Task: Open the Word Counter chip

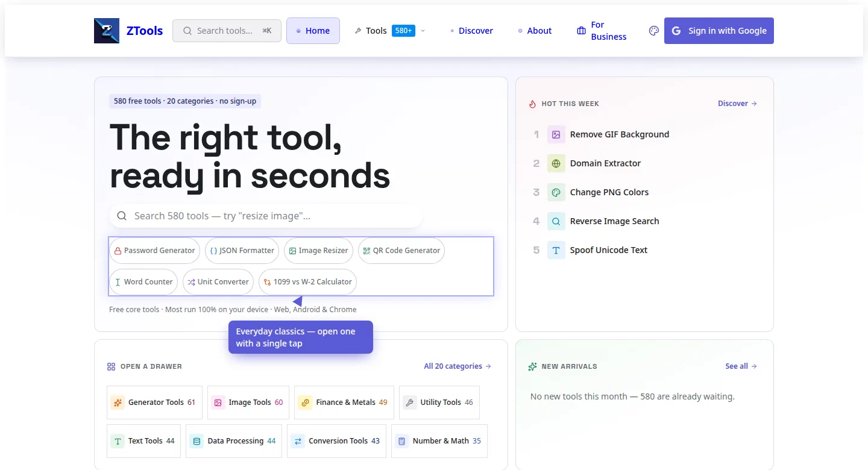Action: pyautogui.click(x=143, y=282)
